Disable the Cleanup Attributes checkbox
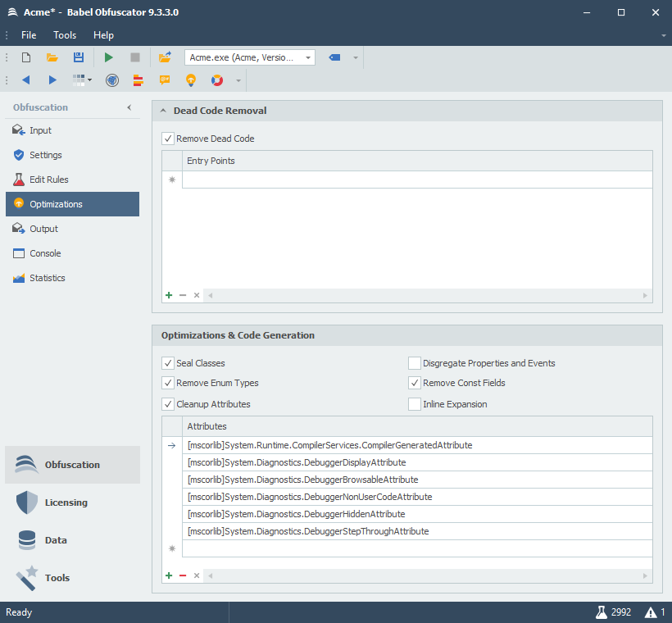The height and width of the screenshot is (623, 672). tap(168, 404)
